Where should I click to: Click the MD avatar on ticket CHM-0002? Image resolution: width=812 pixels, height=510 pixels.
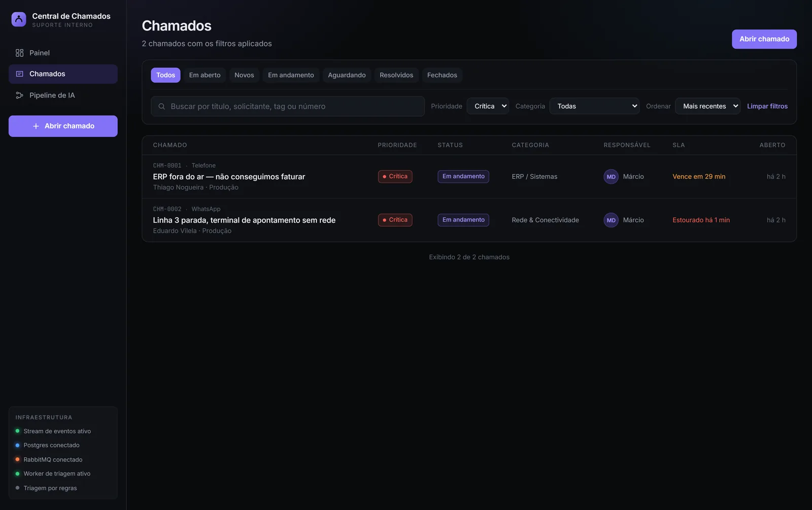[x=611, y=220]
